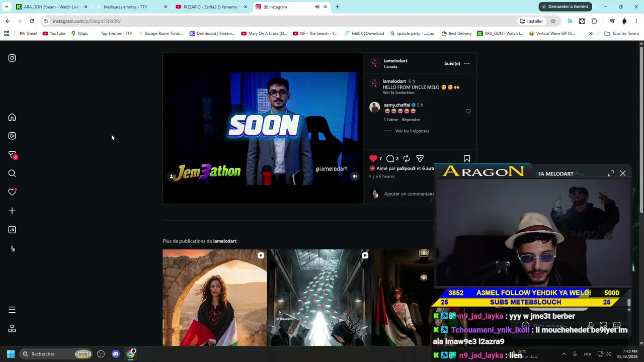This screenshot has width=644, height=362.
Task: Reload the Instagram page
Action: pyautogui.click(x=32, y=21)
